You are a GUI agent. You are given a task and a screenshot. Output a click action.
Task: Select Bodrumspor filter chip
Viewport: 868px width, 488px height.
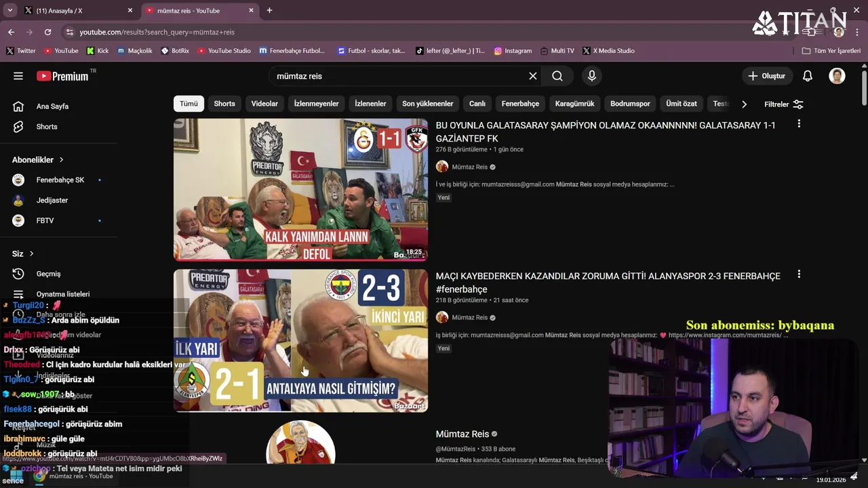(630, 104)
